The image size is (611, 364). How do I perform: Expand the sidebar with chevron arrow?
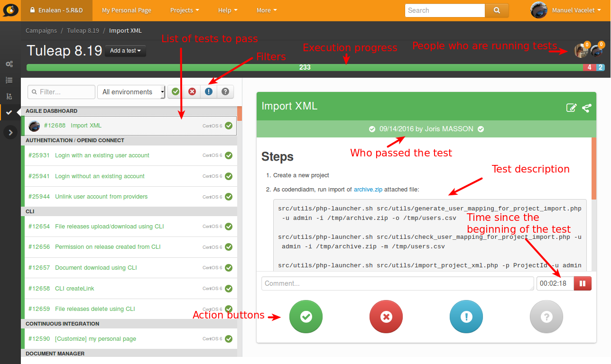pyautogui.click(x=10, y=132)
